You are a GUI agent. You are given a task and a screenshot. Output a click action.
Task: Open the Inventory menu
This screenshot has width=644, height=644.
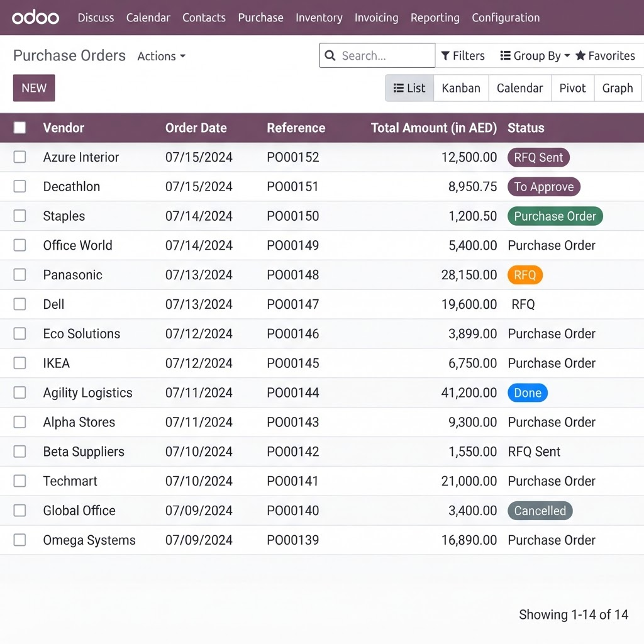click(x=319, y=18)
